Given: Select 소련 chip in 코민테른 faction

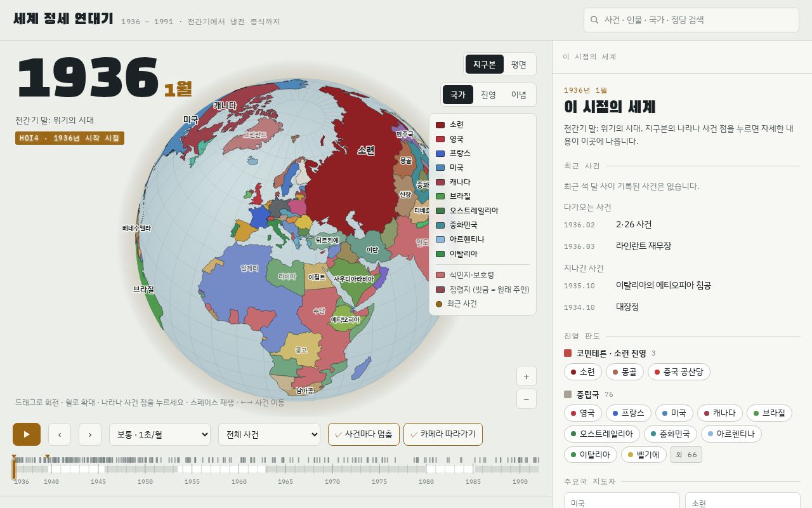Looking at the screenshot, I should click(x=582, y=372).
